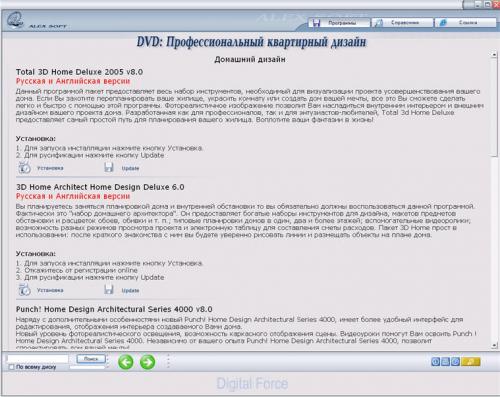Click Update for Total 3D Home Deluxe
This screenshot has height=397, width=500.
pyautogui.click(x=122, y=168)
